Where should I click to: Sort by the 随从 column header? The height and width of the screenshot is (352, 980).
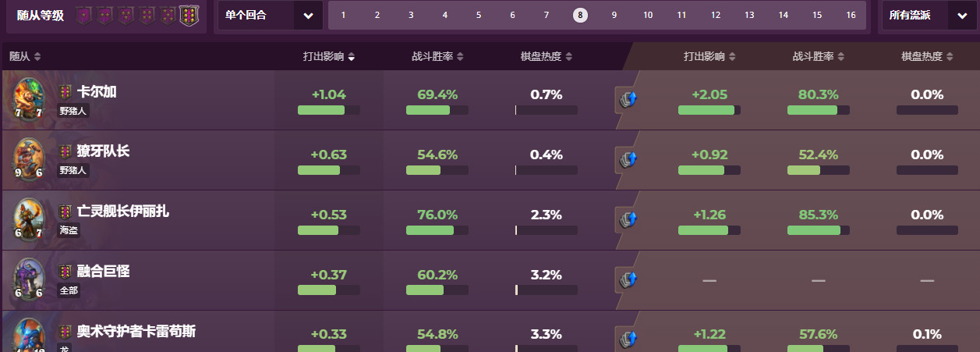point(25,56)
